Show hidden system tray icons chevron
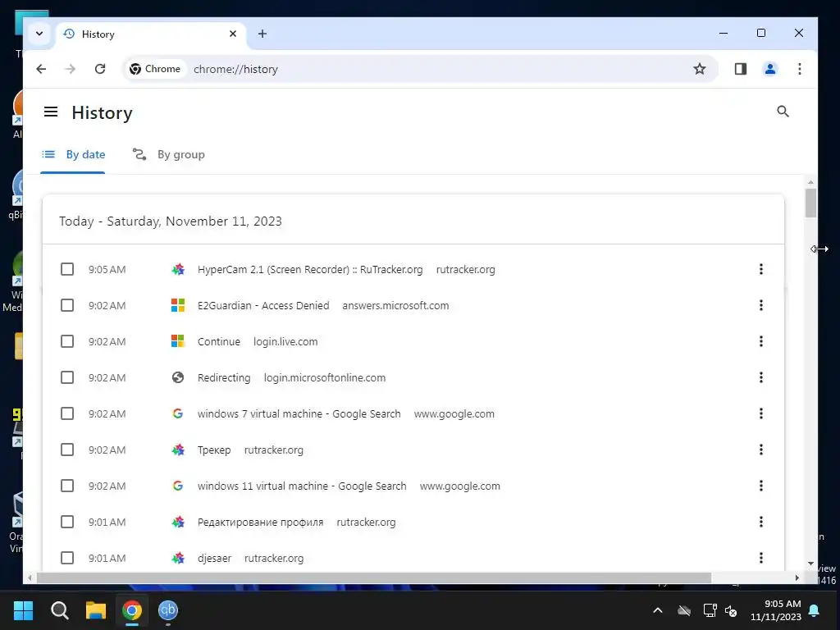Image resolution: width=840 pixels, height=630 pixels. 658,610
